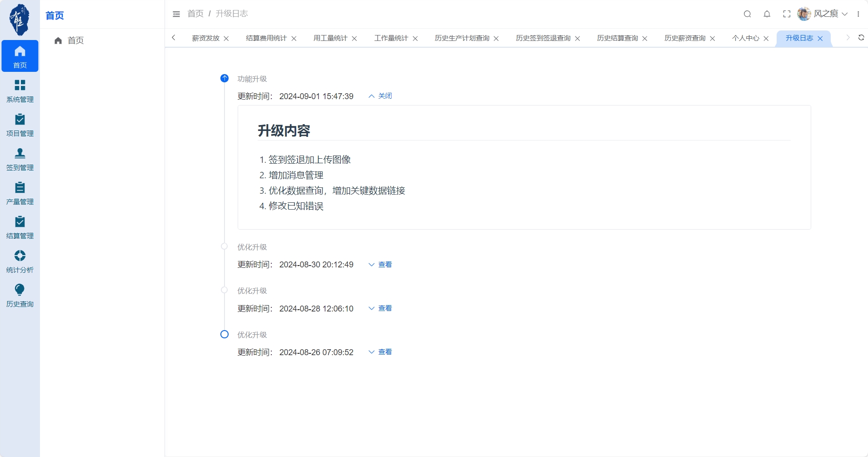Viewport: 868px width, 457px height.
Task: Click the 升级日志 breadcrumb text
Action: pyautogui.click(x=232, y=14)
